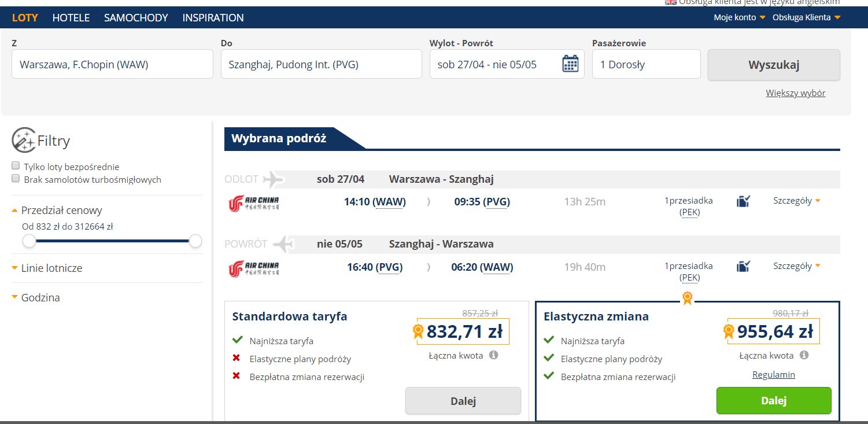This screenshot has height=424, width=868.
Task: Click the Wybrana podróż heading
Action: (x=279, y=138)
